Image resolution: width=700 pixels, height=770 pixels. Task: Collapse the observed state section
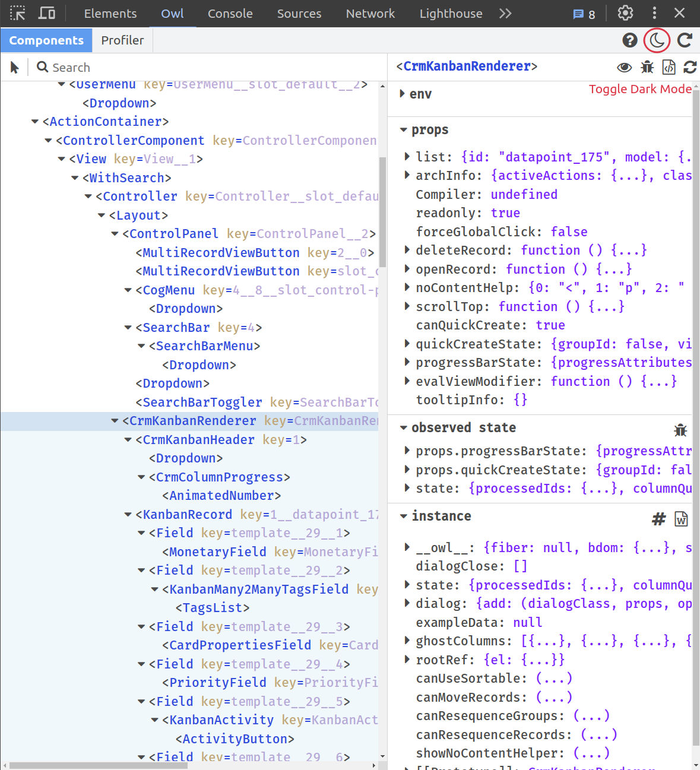point(404,427)
